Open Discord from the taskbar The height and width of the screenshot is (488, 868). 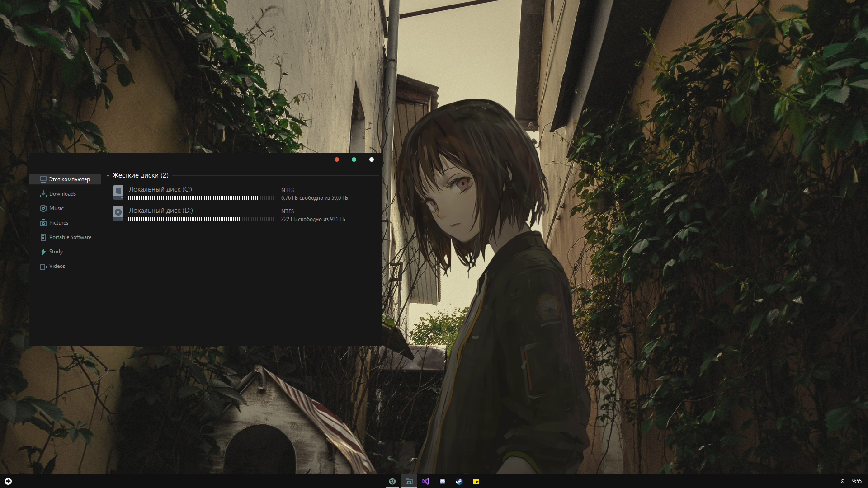click(x=443, y=481)
